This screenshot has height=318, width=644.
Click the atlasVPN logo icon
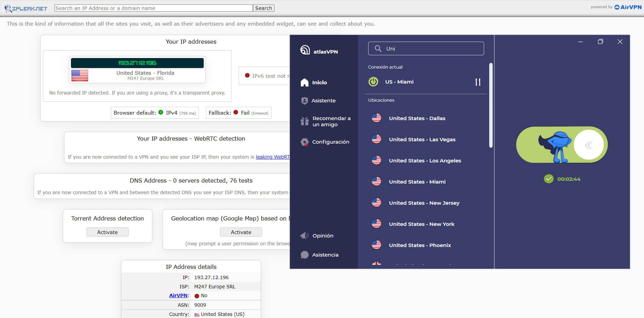pyautogui.click(x=305, y=50)
